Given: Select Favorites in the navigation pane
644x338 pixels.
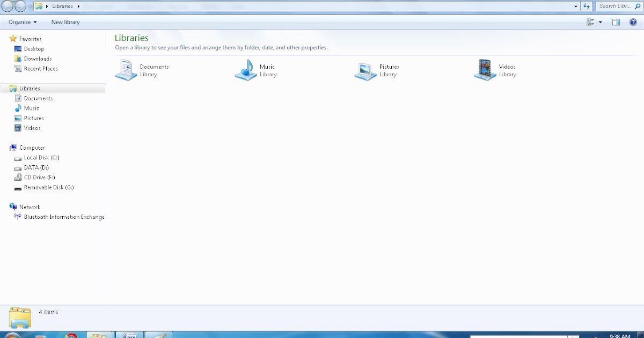Looking at the screenshot, I should coord(30,39).
